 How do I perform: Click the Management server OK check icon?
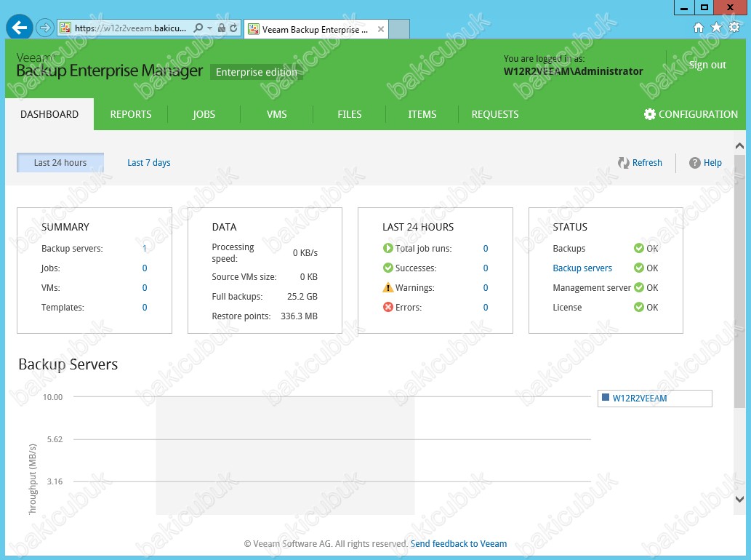click(639, 287)
